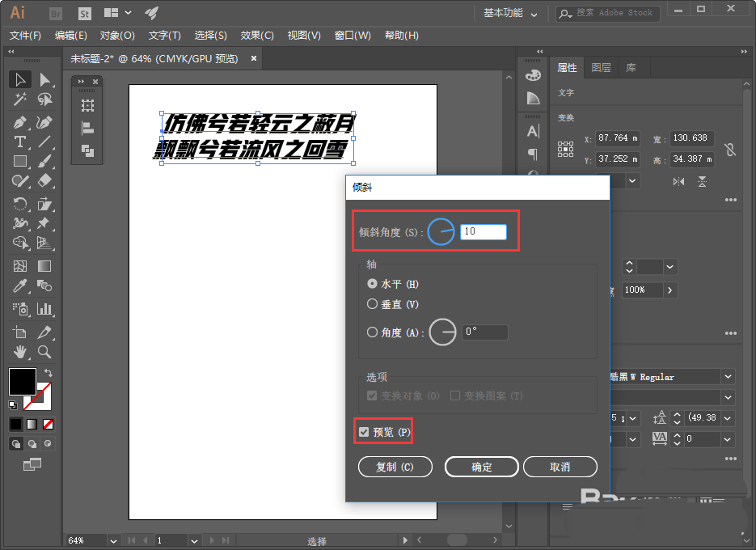Screen dimensions: 756x550
Task: Select the Perspective Grid tool
Action: [x=44, y=242]
